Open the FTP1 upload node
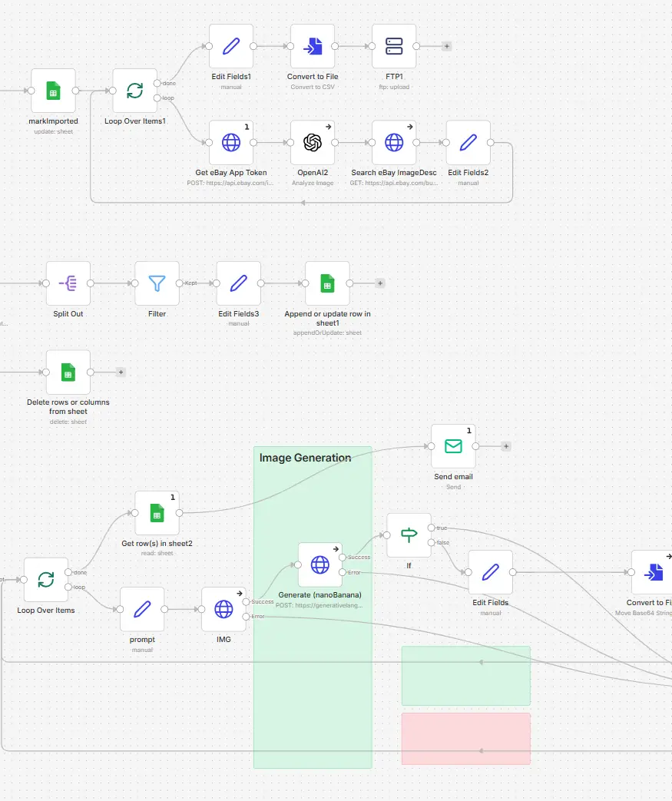 [393, 46]
